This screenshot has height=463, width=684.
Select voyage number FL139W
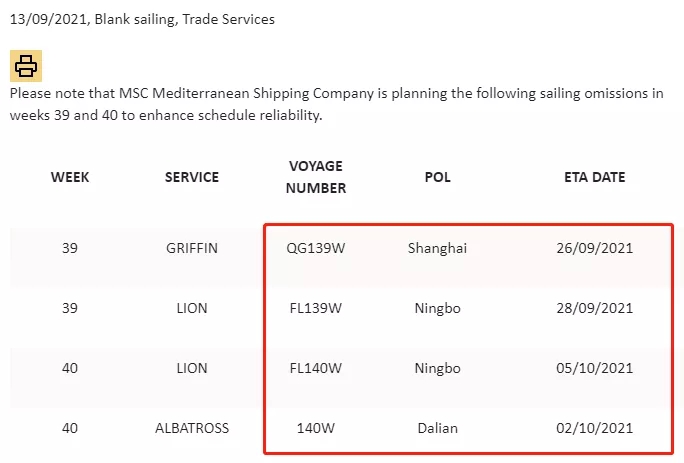[x=316, y=308]
